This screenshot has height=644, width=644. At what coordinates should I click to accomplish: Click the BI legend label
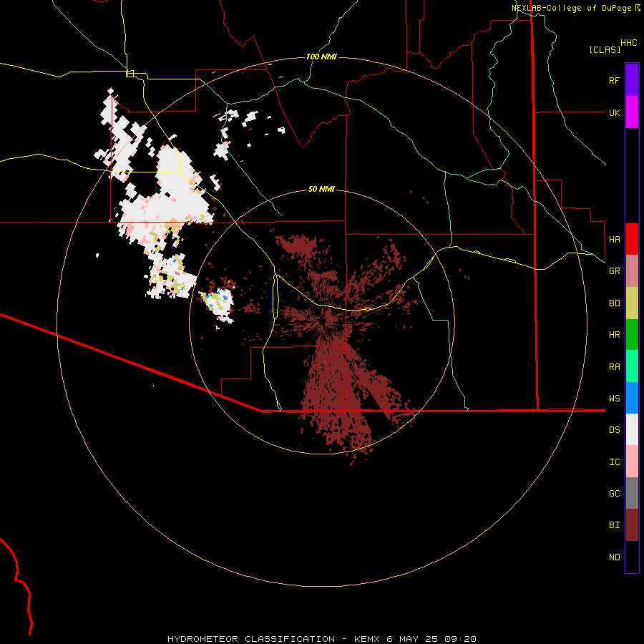tap(614, 525)
